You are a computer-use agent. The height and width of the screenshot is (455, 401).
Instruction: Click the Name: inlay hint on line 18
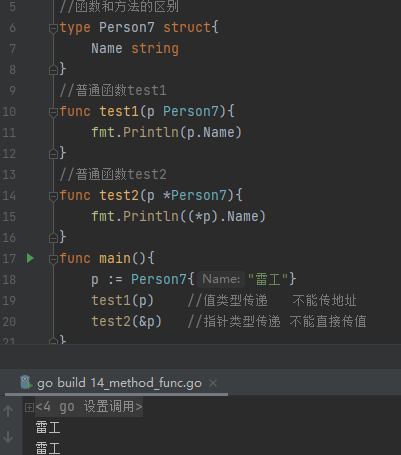tap(221, 279)
